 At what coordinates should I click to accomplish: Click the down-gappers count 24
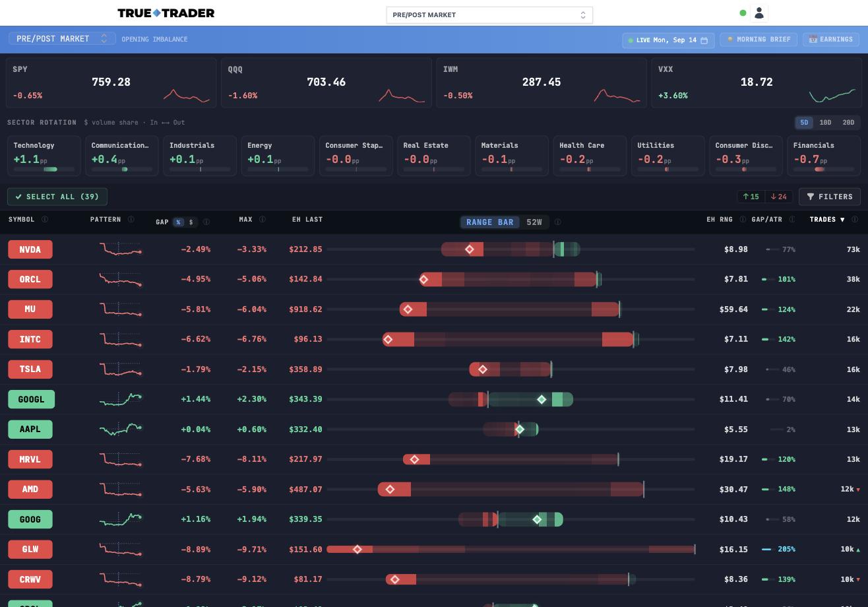[778, 197]
